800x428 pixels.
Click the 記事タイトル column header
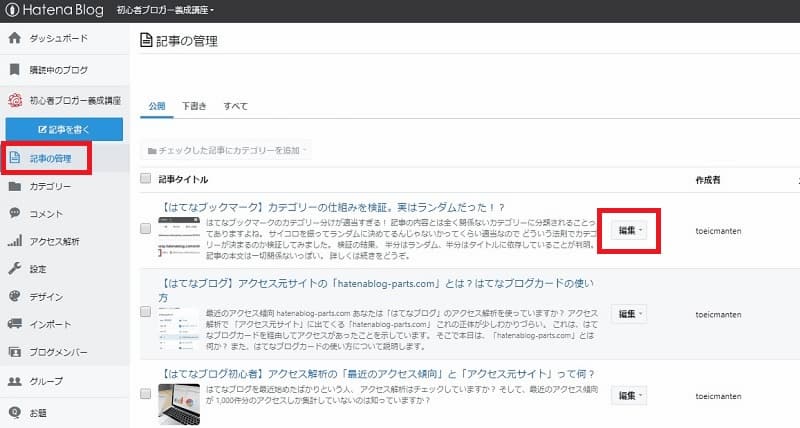(x=183, y=179)
